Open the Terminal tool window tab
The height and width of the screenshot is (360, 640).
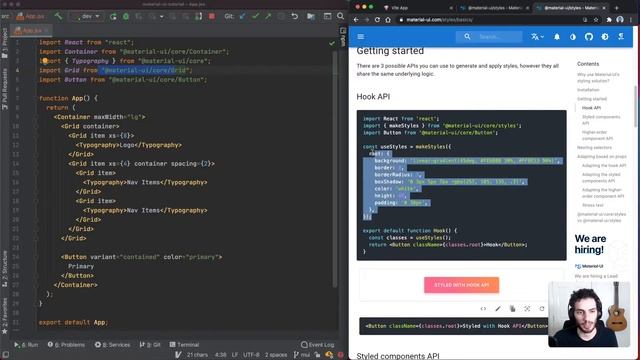pyautogui.click(x=184, y=345)
